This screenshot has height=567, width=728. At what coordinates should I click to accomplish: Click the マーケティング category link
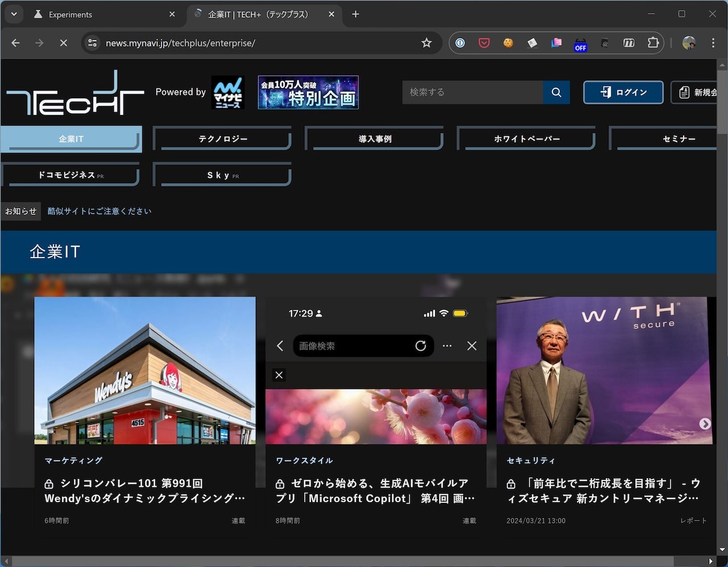point(73,460)
